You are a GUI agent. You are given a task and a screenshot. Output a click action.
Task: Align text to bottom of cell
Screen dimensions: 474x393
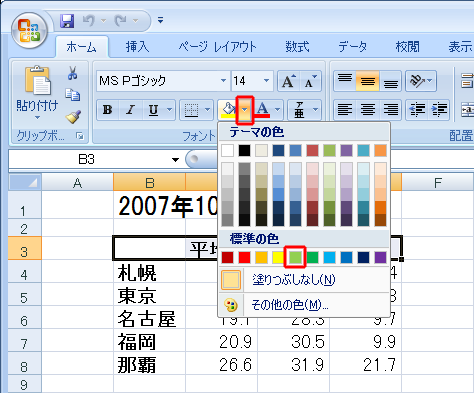tap(390, 81)
